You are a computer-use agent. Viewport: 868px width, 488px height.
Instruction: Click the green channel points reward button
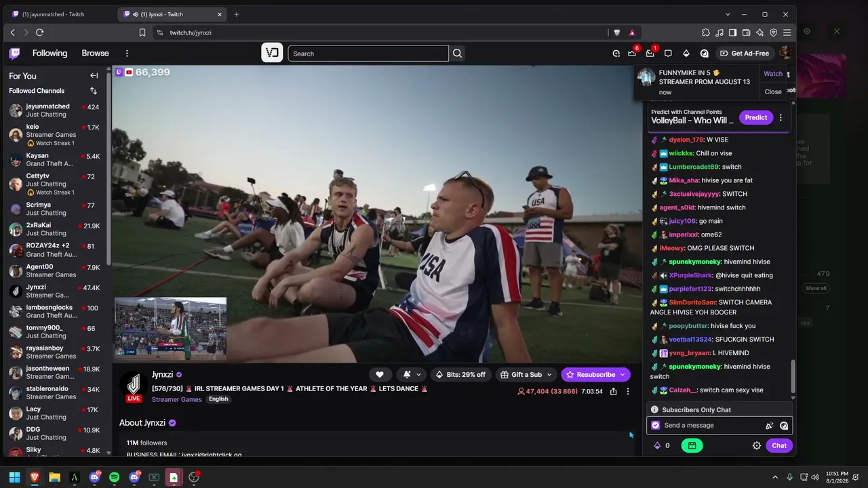pyautogui.click(x=692, y=445)
